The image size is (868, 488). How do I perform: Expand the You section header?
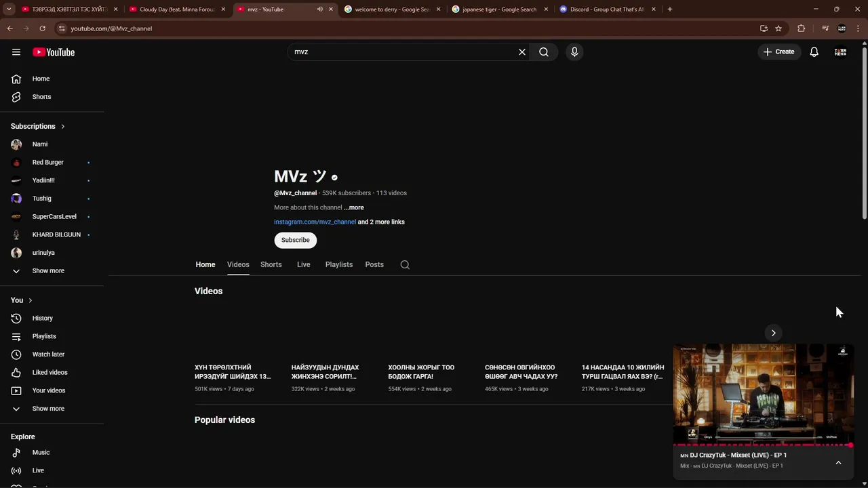[x=22, y=300]
